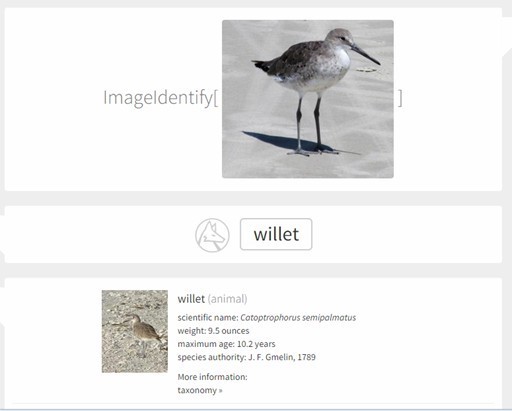512x411 pixels.
Task: Click the Wolfram wolf logo icon
Action: 212,235
